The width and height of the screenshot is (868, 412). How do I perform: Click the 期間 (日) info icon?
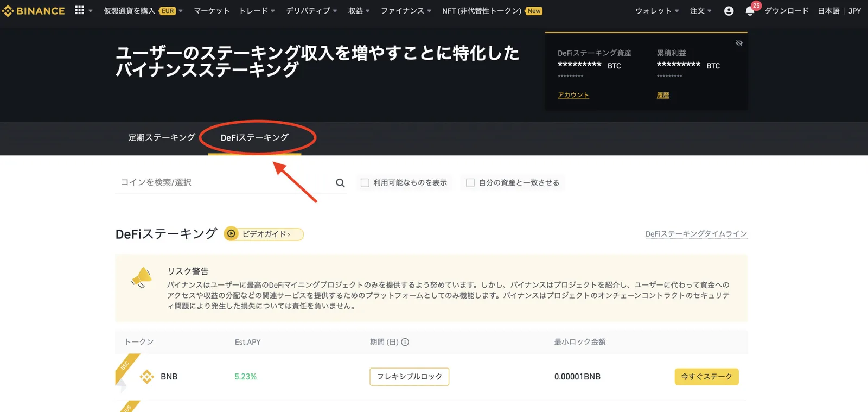405,342
